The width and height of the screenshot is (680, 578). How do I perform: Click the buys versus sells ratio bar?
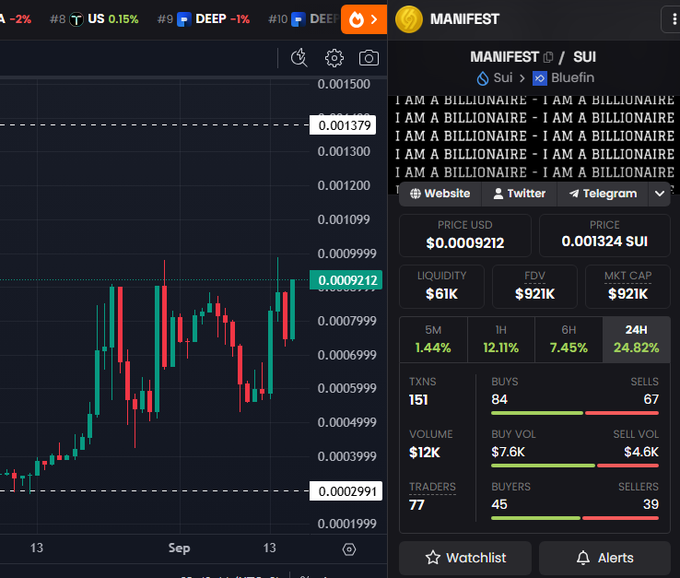tap(575, 413)
